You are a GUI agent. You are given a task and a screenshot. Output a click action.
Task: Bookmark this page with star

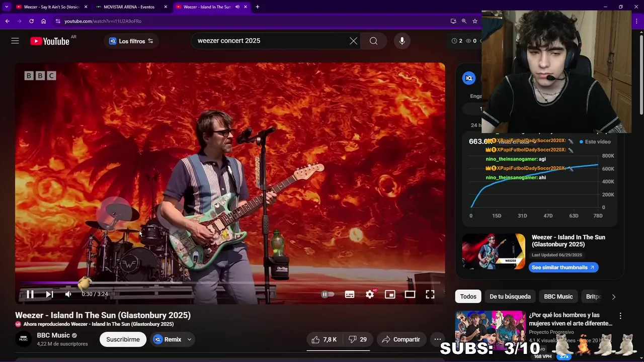[x=474, y=21]
